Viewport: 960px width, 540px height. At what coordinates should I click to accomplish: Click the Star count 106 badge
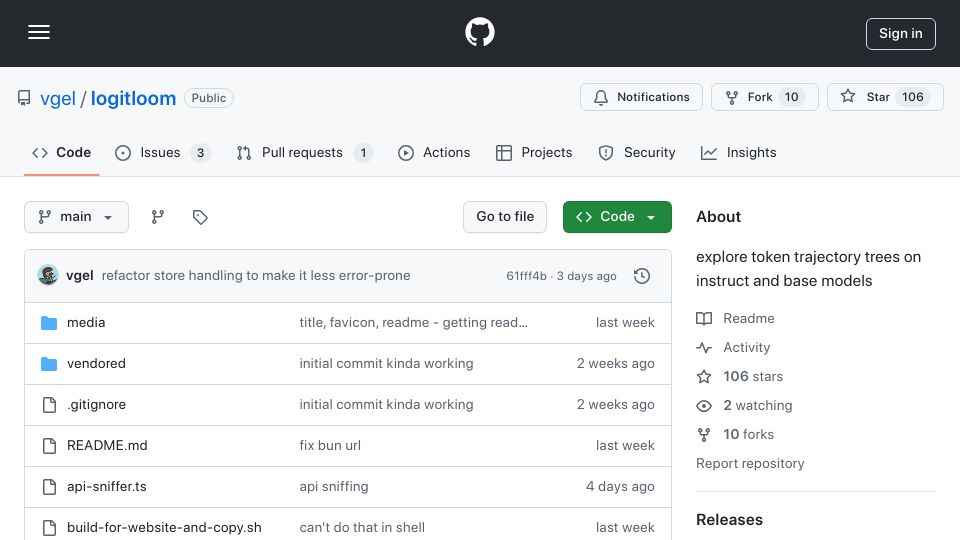912,97
